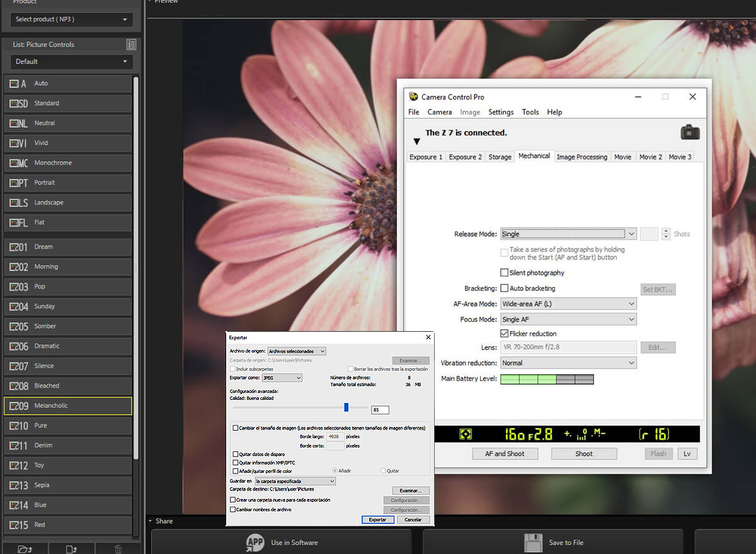Enable Cambiar nombres de archivo

(x=232, y=509)
